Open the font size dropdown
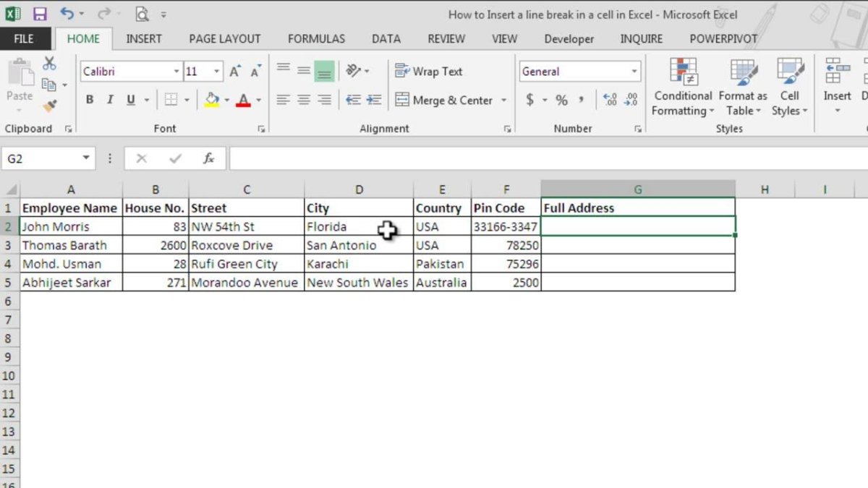The height and width of the screenshot is (488, 868). 217,72
